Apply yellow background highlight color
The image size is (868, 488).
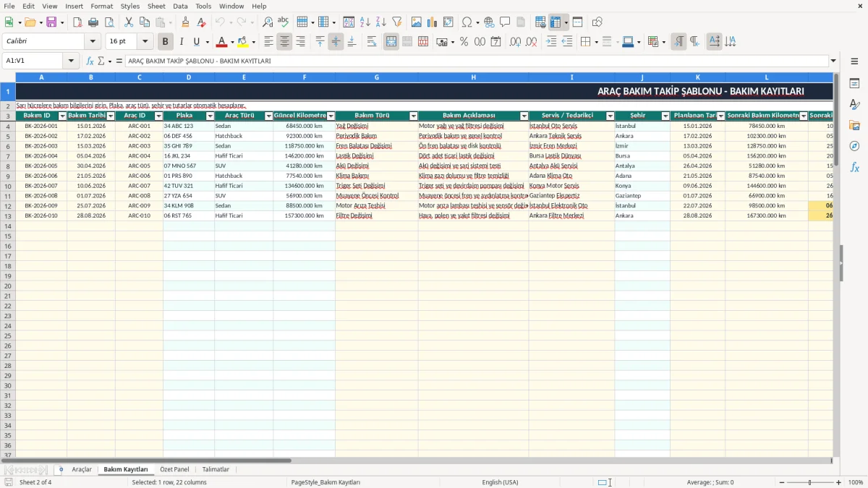click(243, 42)
